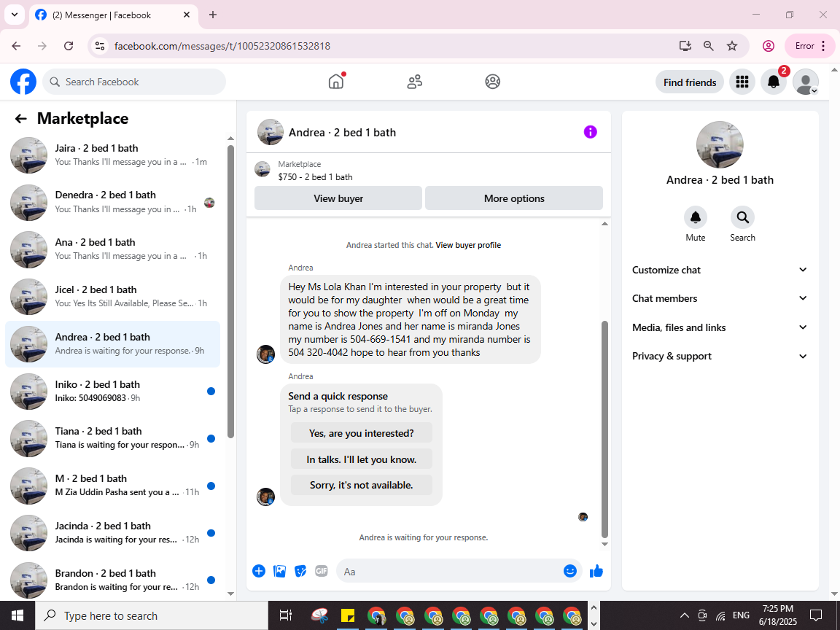Open Brandon 2 bed 1 bath conversation

pyautogui.click(x=112, y=580)
